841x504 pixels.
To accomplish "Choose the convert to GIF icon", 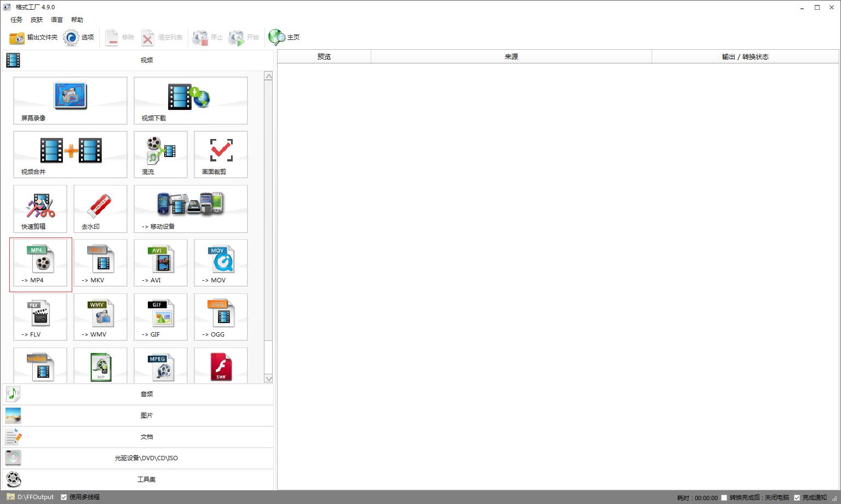I will [x=160, y=317].
